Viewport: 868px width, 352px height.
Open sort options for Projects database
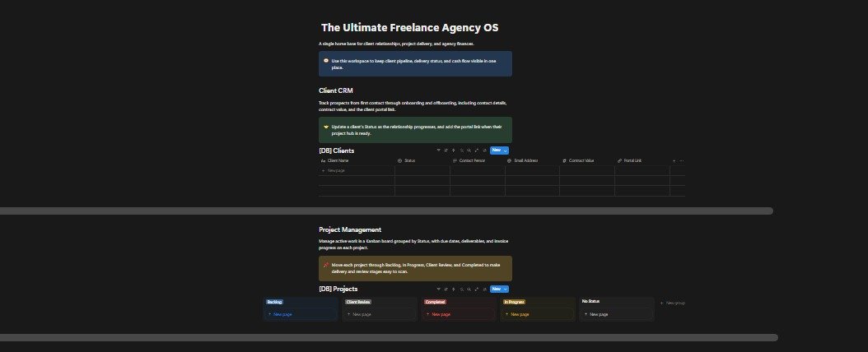coord(446,289)
